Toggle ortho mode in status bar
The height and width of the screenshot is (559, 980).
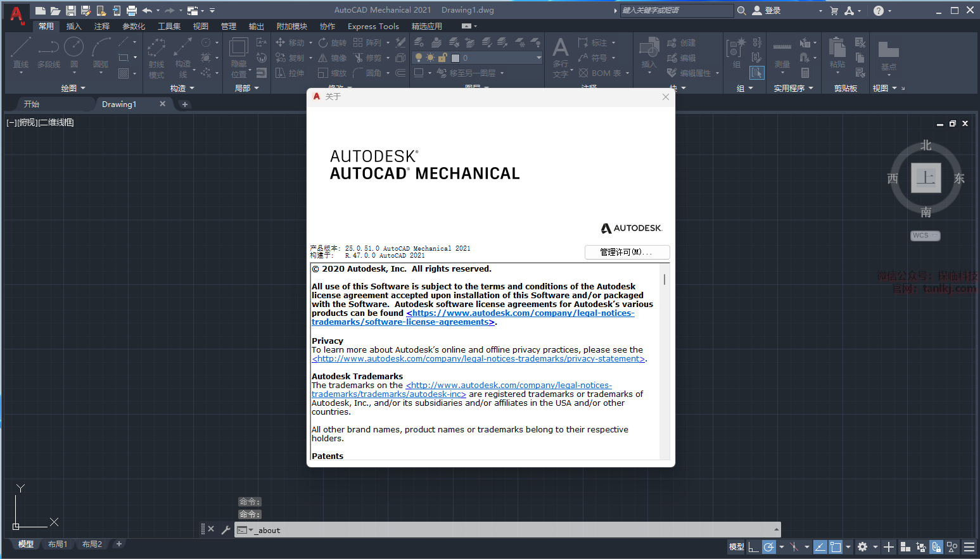[753, 547]
